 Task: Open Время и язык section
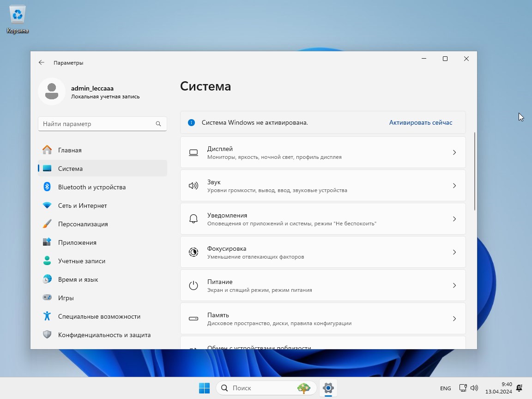(103, 279)
